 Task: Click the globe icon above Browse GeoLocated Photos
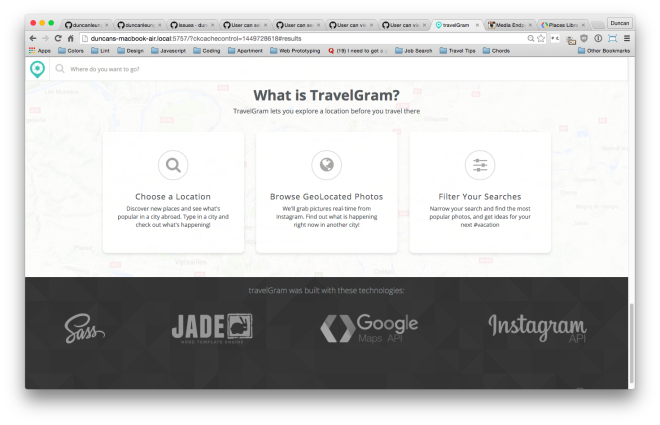tap(326, 165)
